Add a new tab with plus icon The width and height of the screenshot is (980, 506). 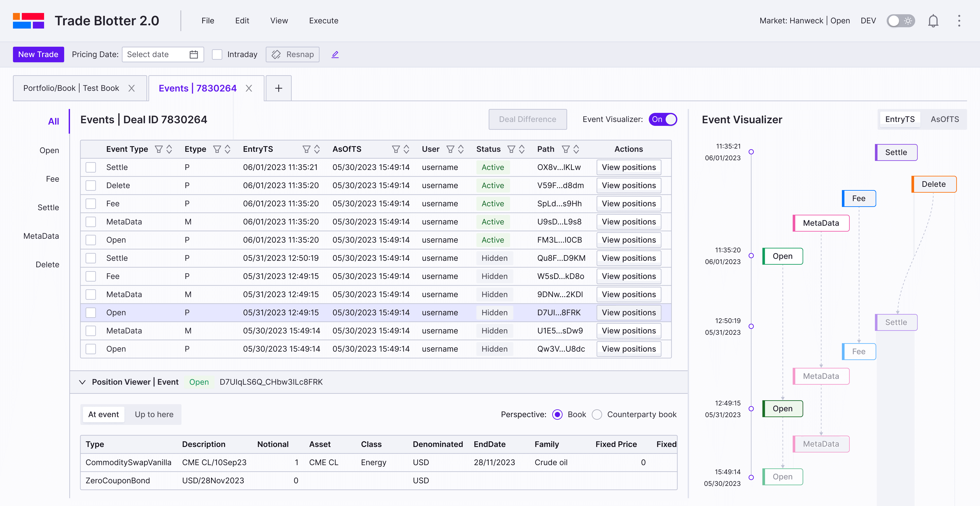point(278,88)
